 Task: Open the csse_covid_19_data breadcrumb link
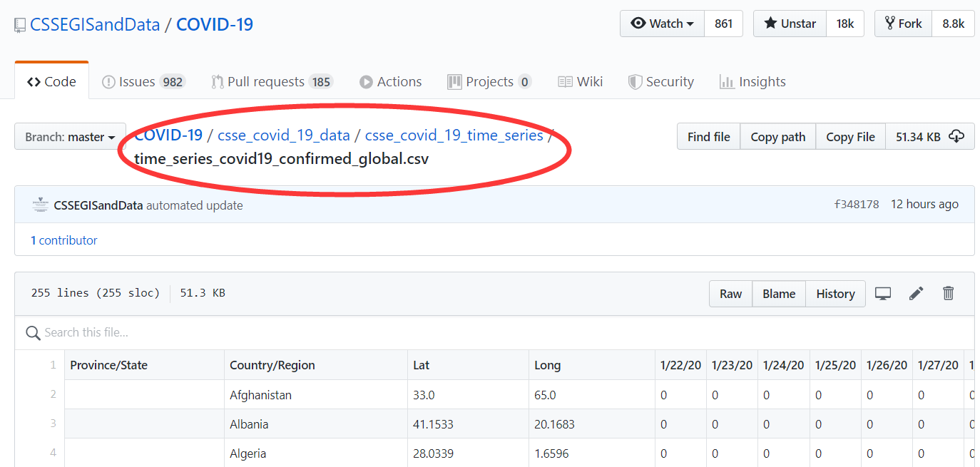click(283, 135)
